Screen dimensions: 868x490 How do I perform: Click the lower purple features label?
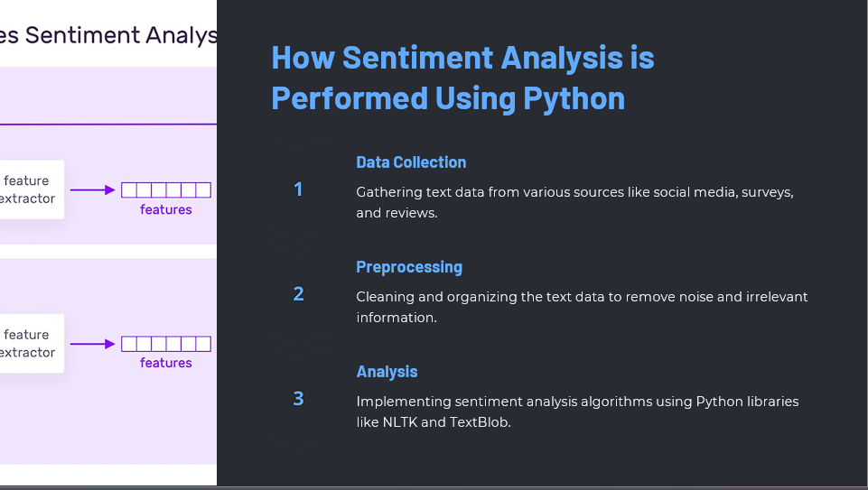pyautogui.click(x=166, y=363)
